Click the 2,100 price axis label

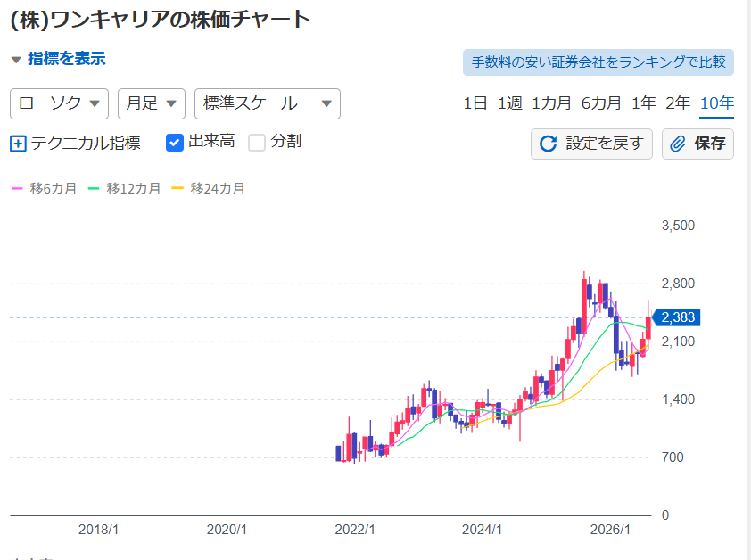point(678,342)
